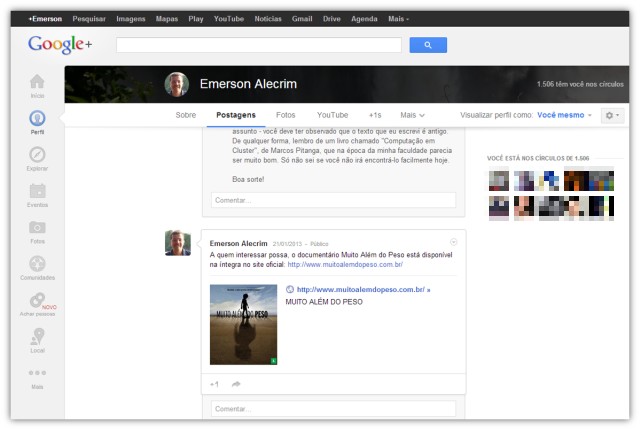
Task: Expand the Mais menu in top bar
Action: click(x=398, y=19)
